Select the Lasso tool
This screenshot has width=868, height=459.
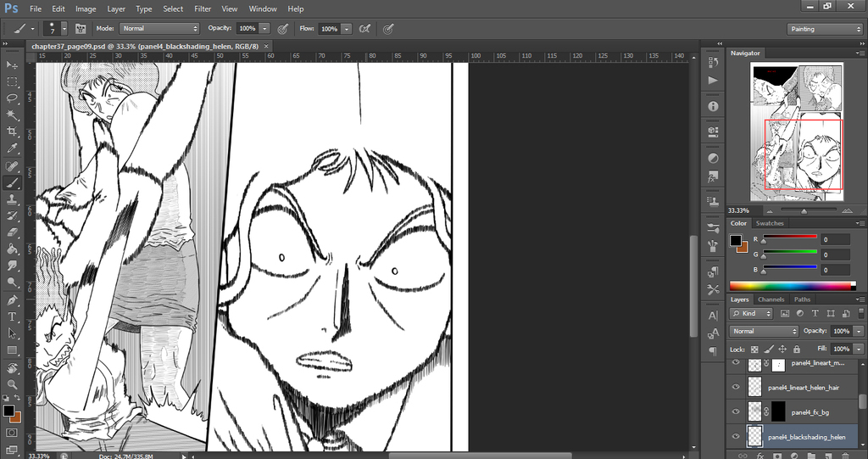point(12,98)
